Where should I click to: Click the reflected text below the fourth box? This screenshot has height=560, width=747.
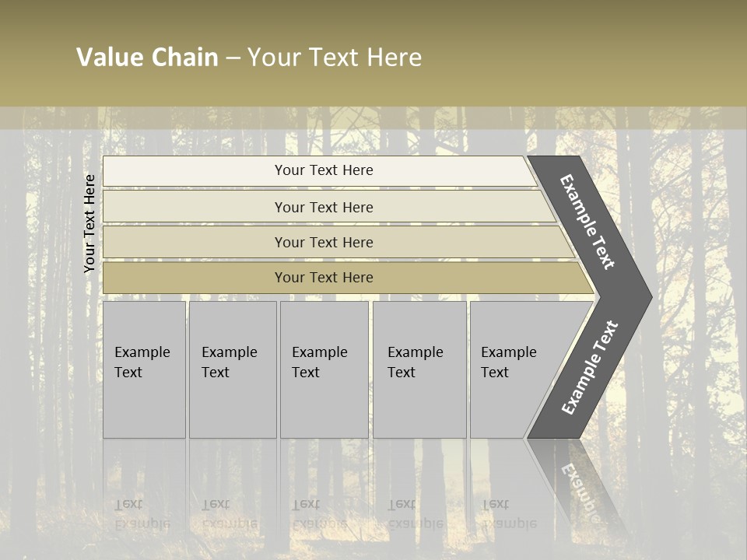(415, 514)
